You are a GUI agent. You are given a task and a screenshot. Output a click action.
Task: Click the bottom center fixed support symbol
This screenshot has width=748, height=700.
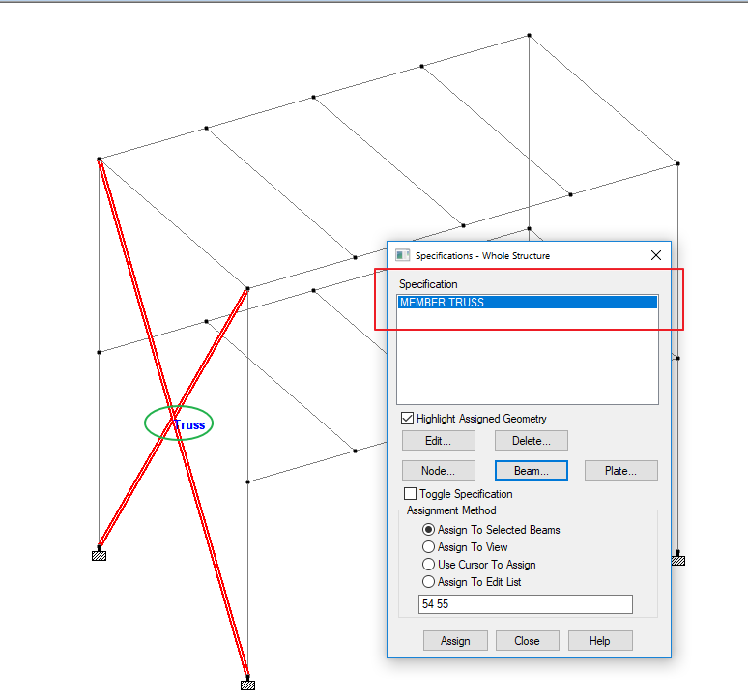point(247,685)
